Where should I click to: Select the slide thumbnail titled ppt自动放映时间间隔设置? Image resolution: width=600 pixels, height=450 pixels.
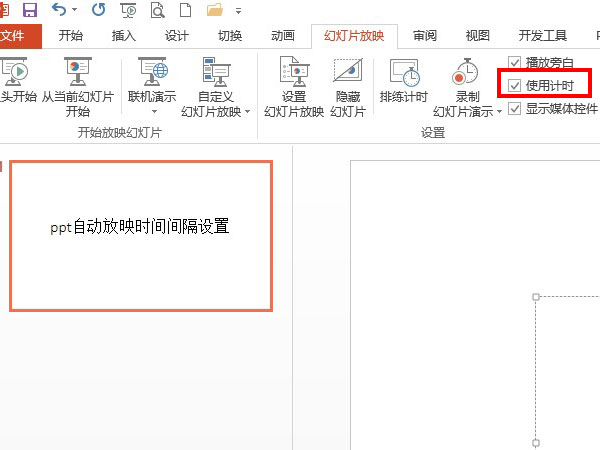(x=140, y=235)
